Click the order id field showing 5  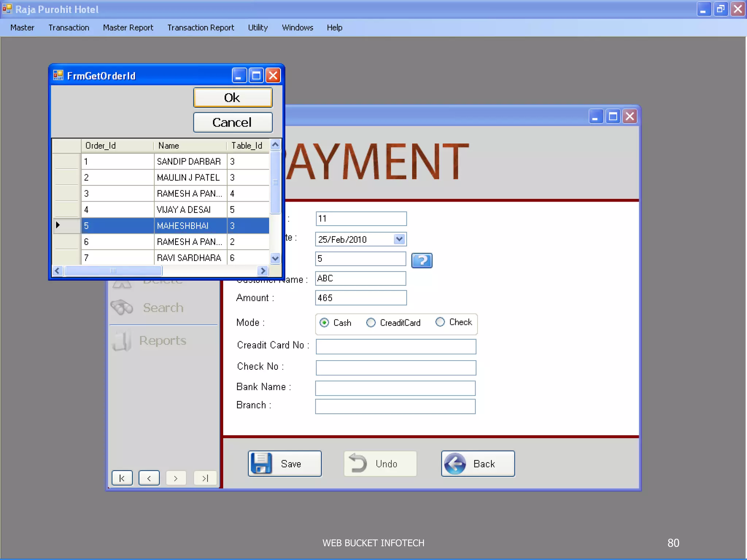[x=360, y=258]
